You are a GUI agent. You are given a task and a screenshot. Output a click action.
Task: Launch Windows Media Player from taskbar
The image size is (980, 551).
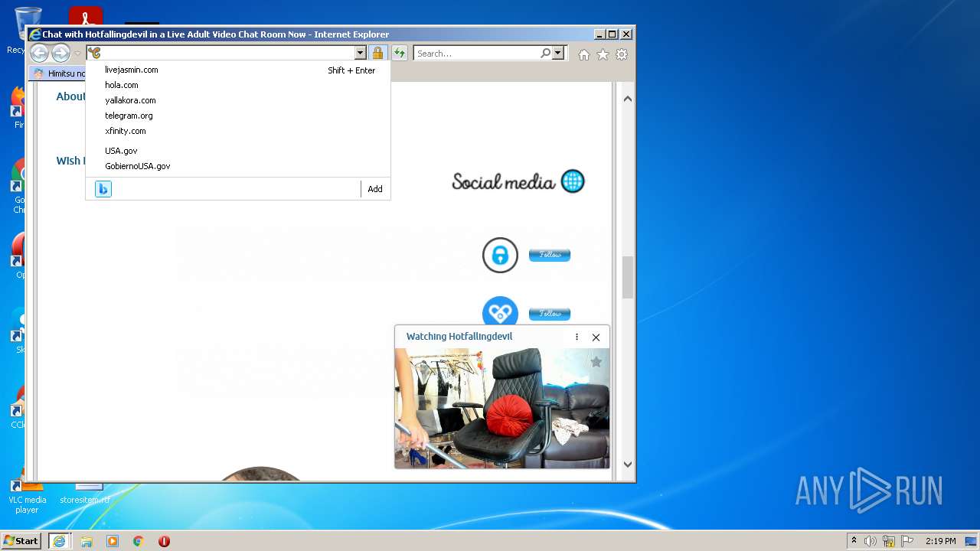[x=113, y=541]
